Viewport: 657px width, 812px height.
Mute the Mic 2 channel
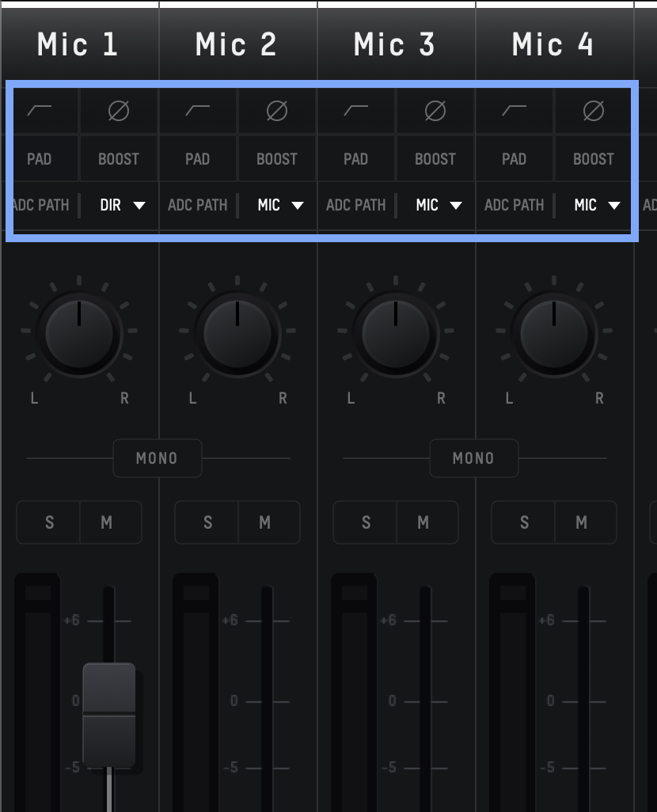click(269, 522)
